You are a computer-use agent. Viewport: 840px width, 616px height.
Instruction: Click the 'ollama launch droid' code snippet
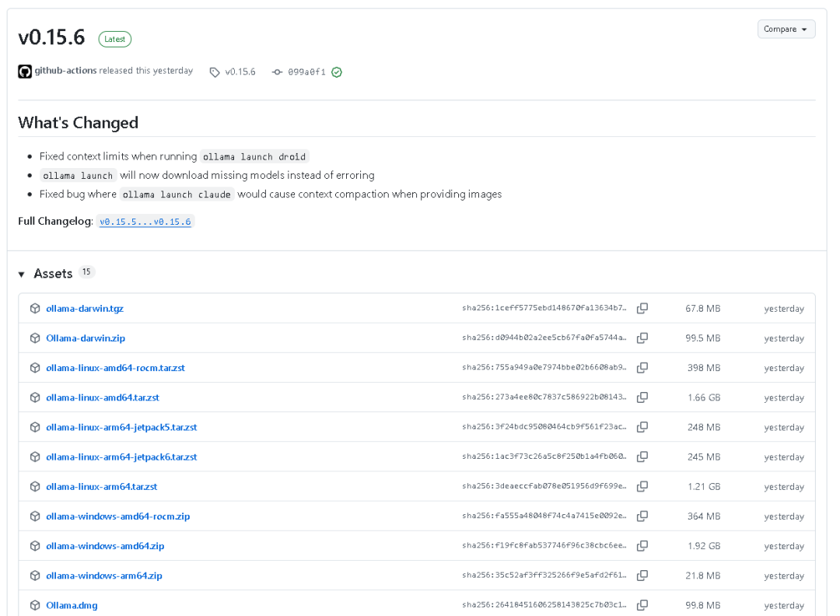(254, 157)
